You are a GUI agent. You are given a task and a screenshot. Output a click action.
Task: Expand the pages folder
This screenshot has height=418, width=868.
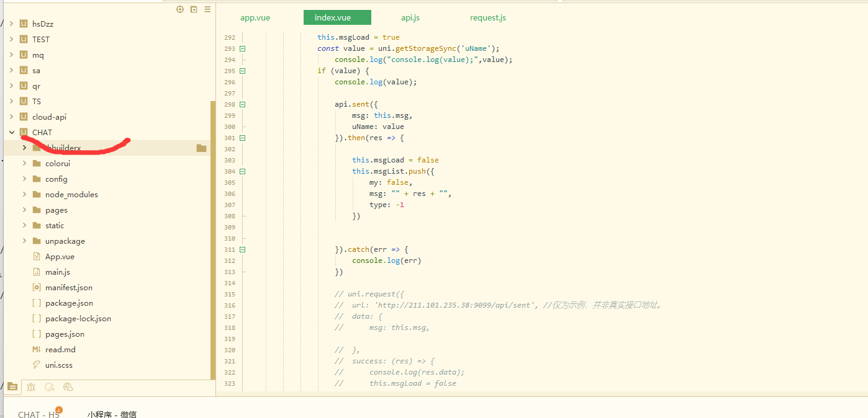click(x=24, y=210)
